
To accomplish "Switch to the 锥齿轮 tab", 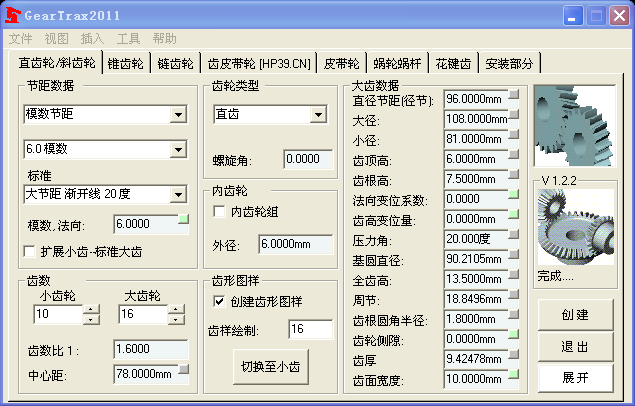I will point(126,64).
